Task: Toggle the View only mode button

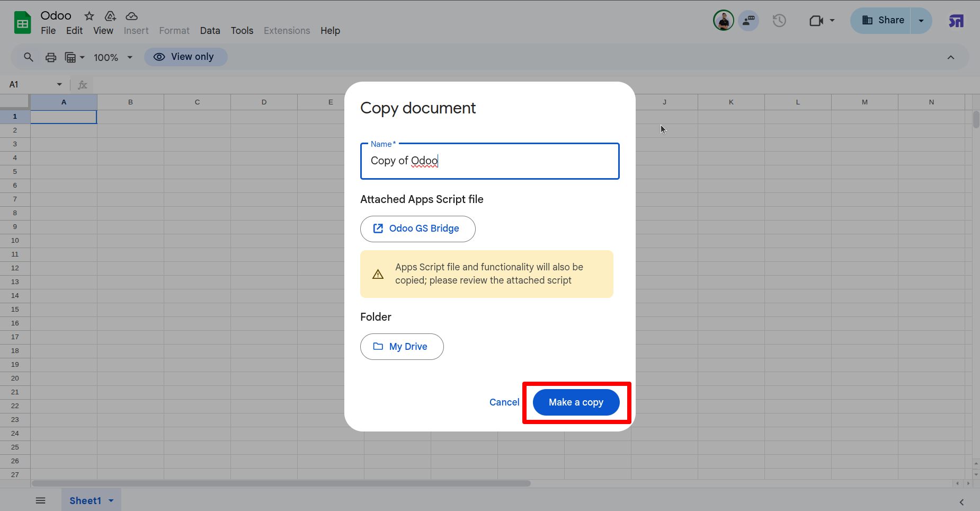Action: [x=185, y=57]
